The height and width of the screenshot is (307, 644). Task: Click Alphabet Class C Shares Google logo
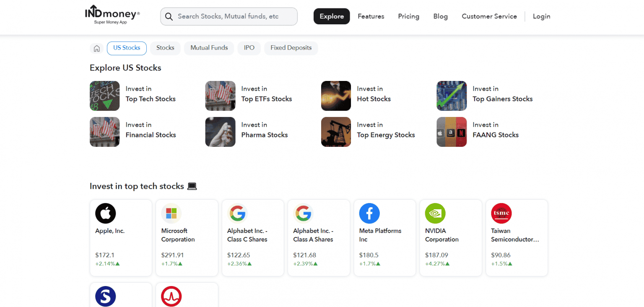(237, 213)
